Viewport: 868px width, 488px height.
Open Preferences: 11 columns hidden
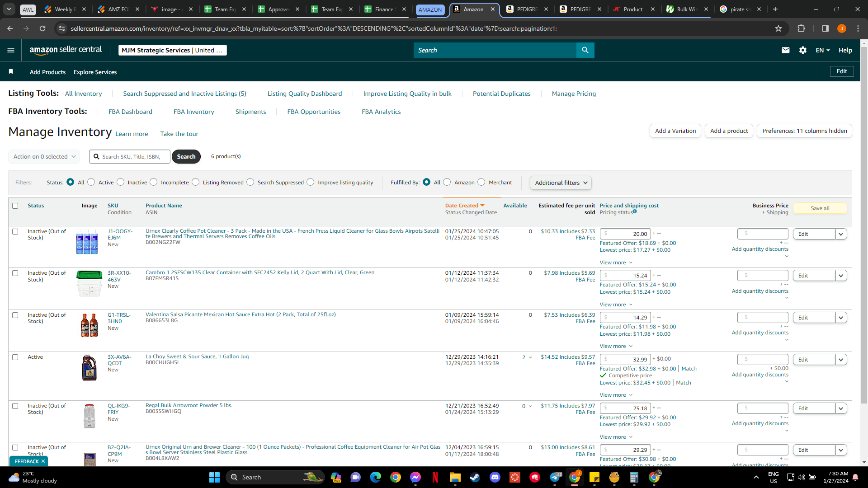[x=804, y=131]
